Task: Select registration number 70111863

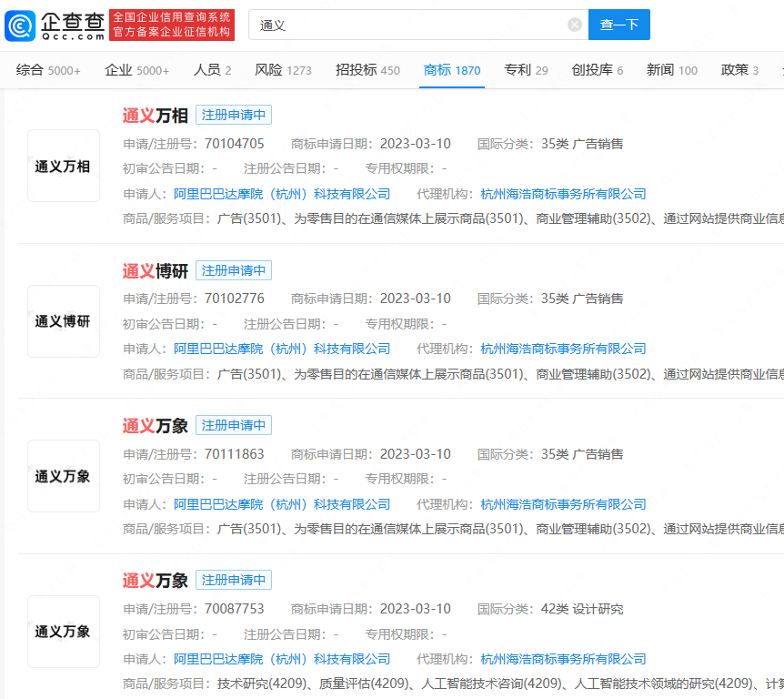Action: 234,454
